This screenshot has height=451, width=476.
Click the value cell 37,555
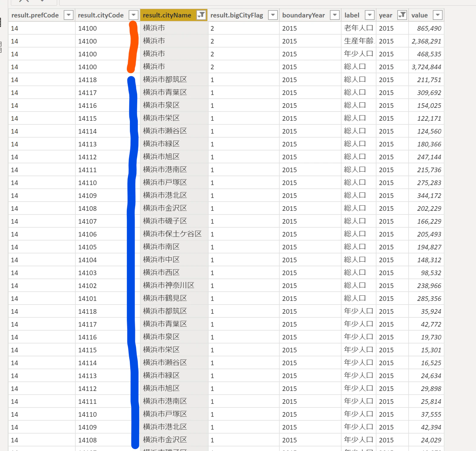[426, 414]
